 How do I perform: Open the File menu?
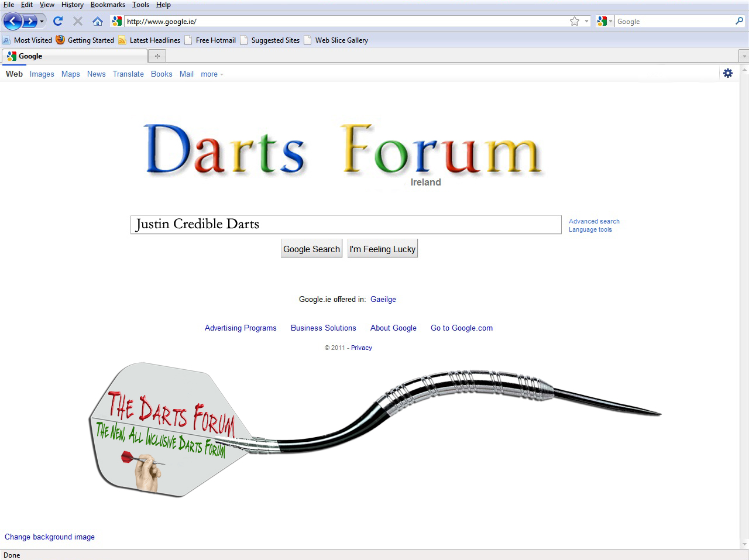[x=9, y=5]
